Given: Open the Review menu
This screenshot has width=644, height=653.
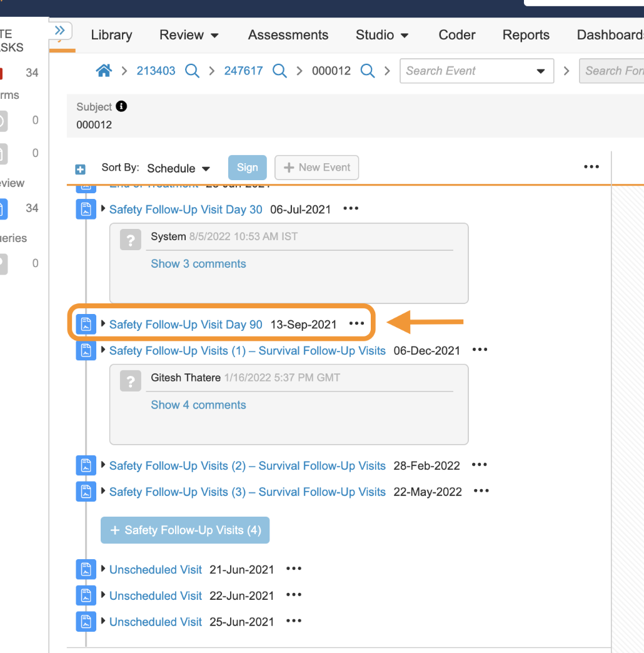Looking at the screenshot, I should 189,35.
